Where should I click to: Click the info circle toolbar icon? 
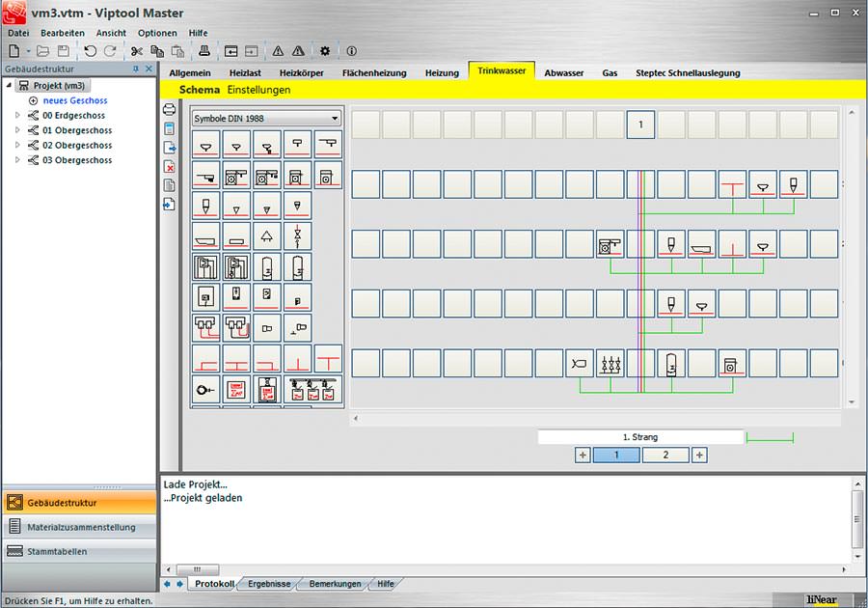[x=351, y=51]
